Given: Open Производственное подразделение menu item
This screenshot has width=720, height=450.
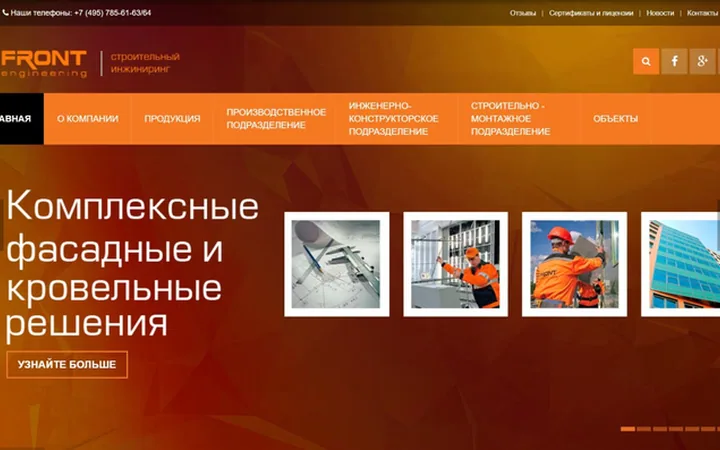Looking at the screenshot, I should pyautogui.click(x=276, y=118).
